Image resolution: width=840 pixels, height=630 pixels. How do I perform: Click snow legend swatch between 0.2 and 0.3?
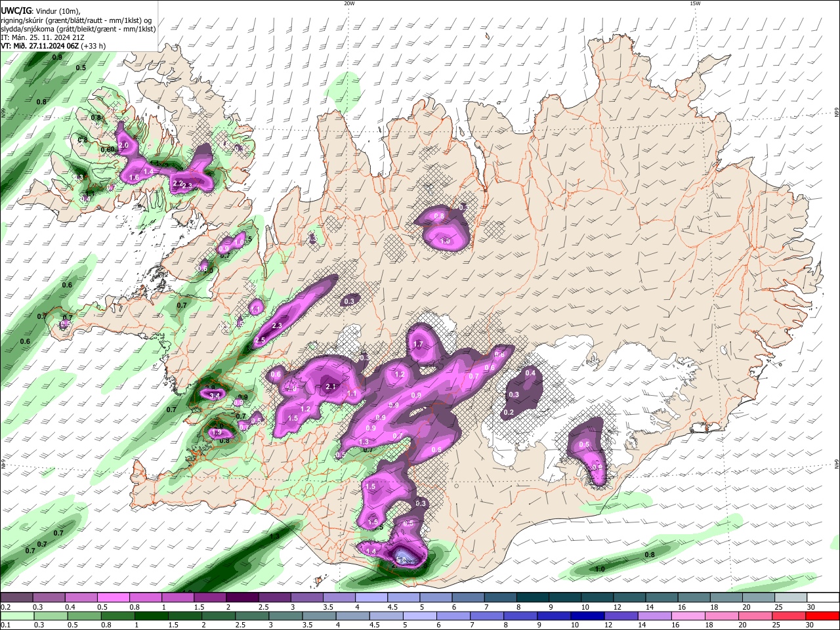[x=16, y=598]
